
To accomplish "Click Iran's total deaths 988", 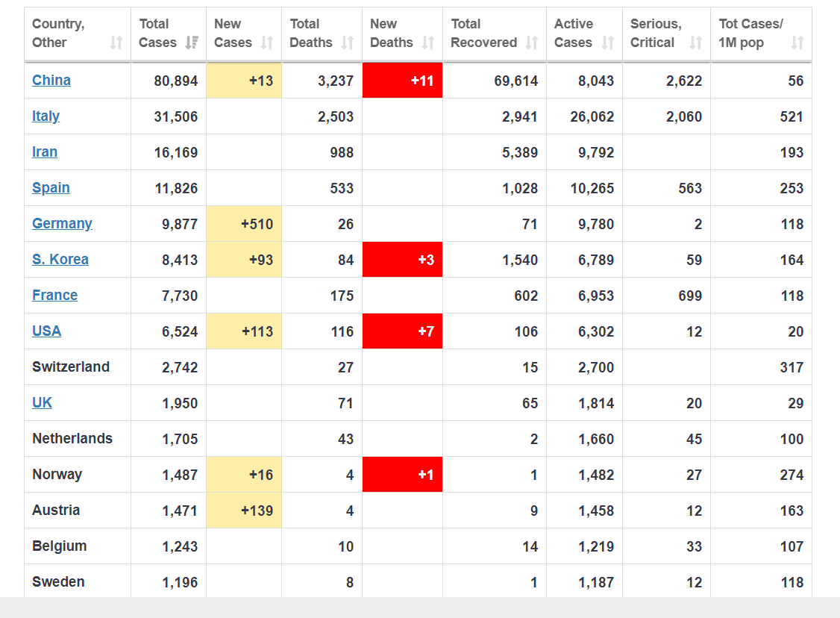I will (342, 153).
